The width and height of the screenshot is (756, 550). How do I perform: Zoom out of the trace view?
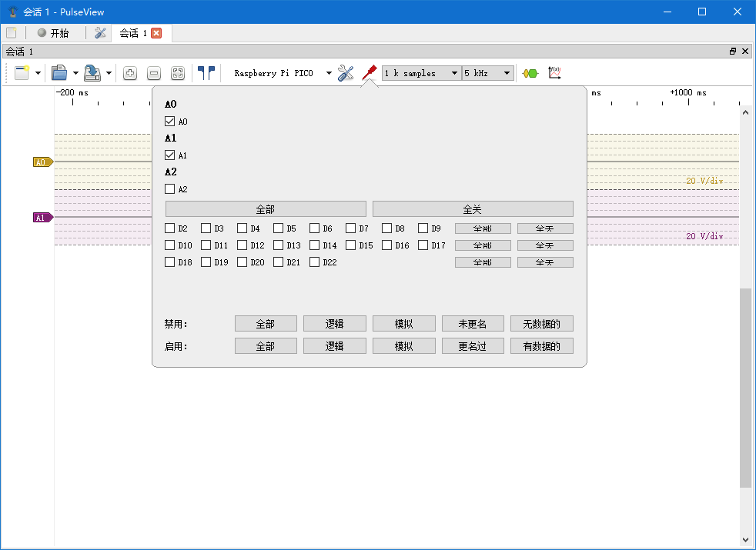(154, 72)
